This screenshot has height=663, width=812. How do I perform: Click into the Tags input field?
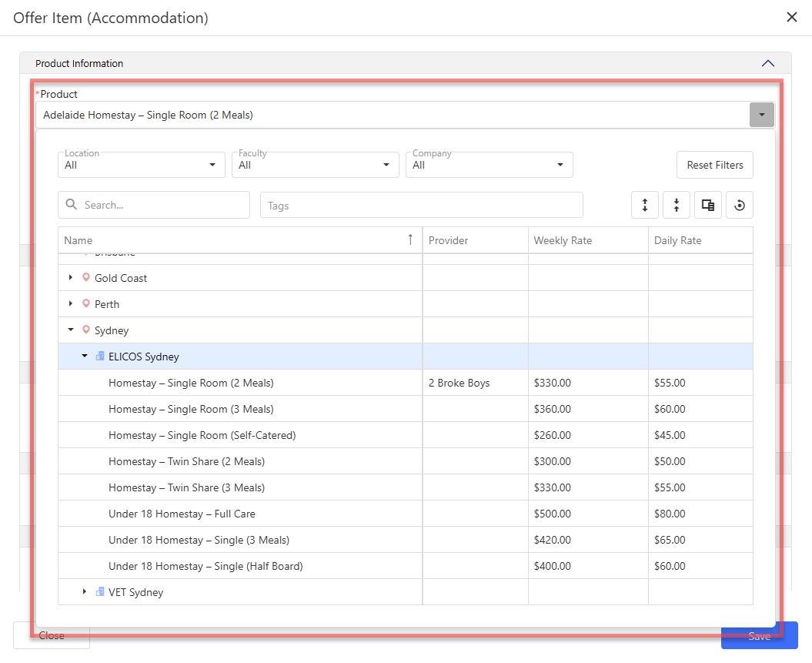click(422, 205)
